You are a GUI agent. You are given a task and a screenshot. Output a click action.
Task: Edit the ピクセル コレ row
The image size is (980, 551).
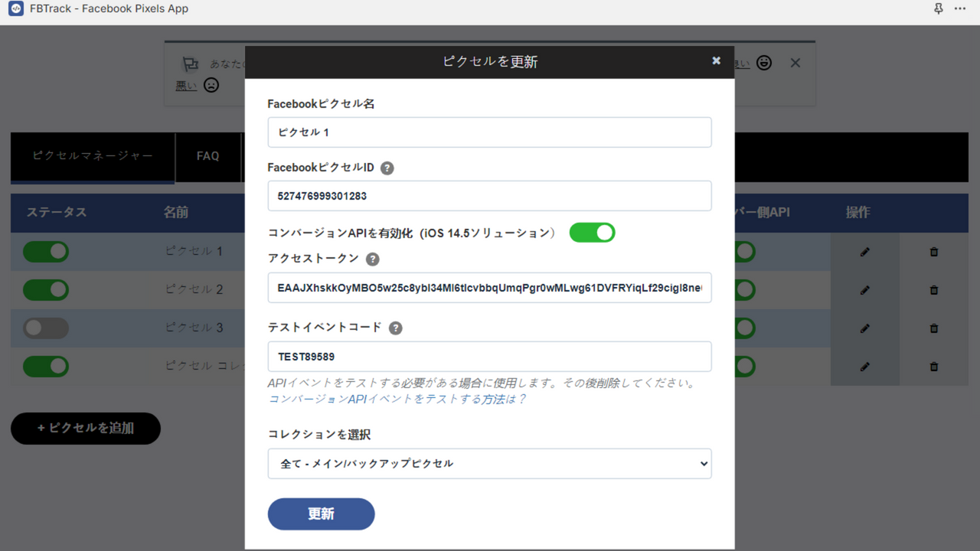point(865,367)
